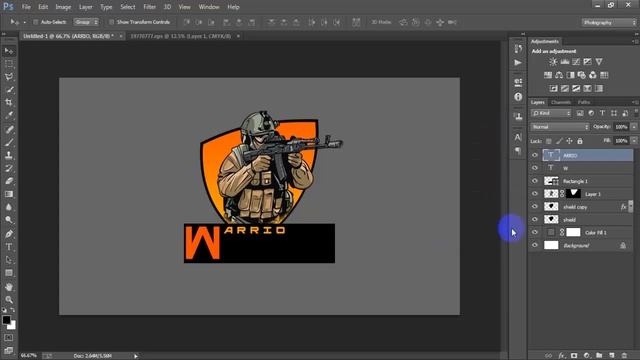
Task: Open the Image menu
Action: coord(63,7)
